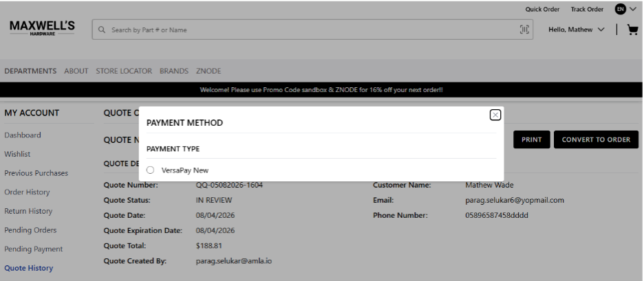
Task: Open Wishlist in the sidebar
Action: coord(17,154)
